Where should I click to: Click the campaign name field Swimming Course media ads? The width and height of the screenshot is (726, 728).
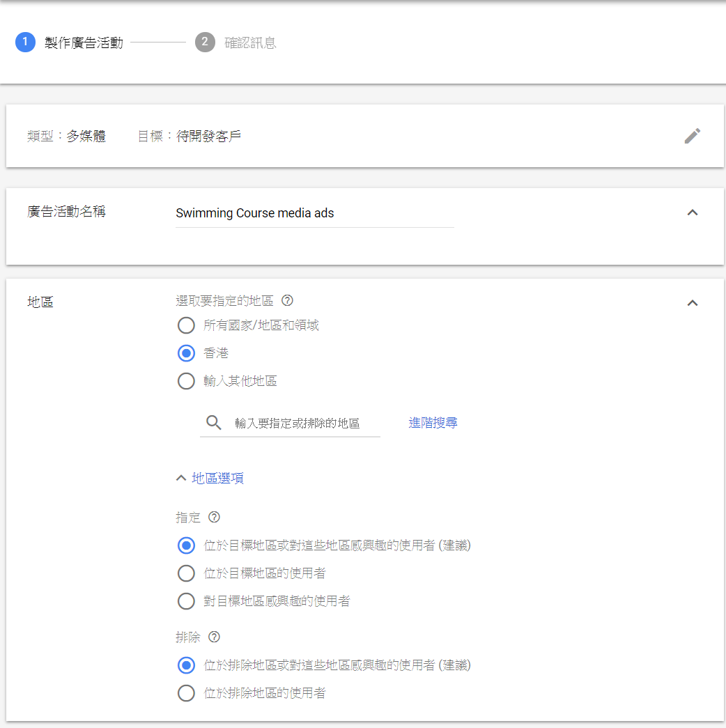click(x=314, y=214)
